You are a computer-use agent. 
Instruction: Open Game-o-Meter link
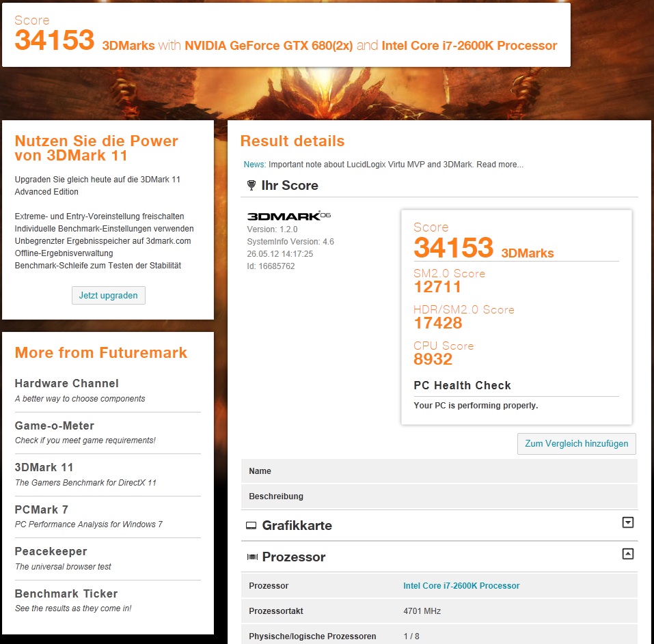click(55, 425)
